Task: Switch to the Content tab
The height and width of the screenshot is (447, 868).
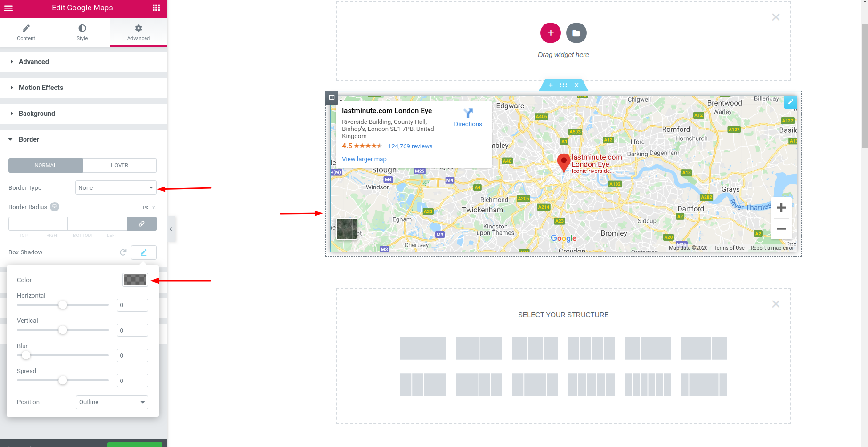Action: pos(26,33)
